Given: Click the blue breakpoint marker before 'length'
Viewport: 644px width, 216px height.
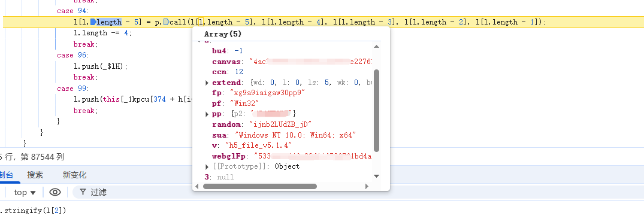Looking at the screenshot, I should 93,22.
